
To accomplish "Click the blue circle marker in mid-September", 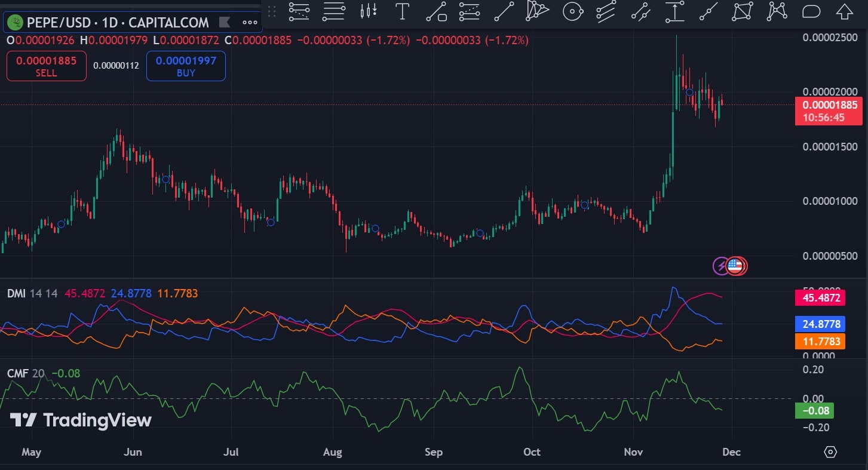I will coord(479,233).
